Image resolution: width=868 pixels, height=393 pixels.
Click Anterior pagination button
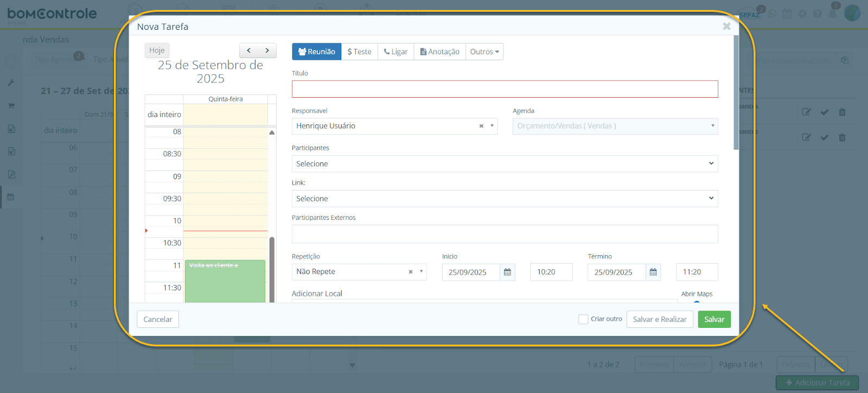click(693, 364)
